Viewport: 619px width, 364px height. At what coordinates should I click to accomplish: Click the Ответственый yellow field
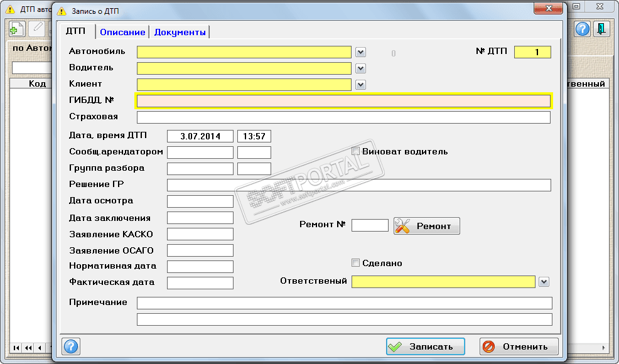click(x=443, y=282)
